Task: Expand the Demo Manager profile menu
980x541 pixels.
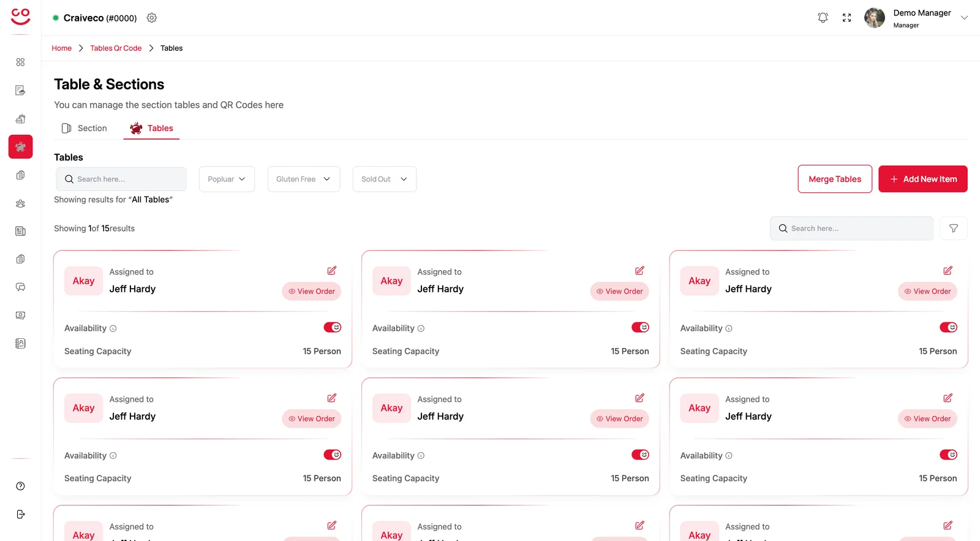Action: 964,18
